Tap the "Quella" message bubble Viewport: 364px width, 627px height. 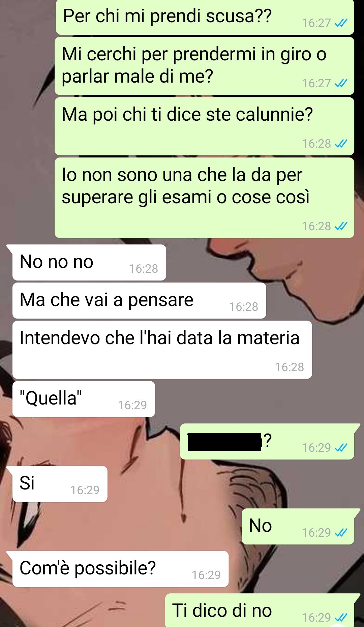pyautogui.click(x=84, y=399)
